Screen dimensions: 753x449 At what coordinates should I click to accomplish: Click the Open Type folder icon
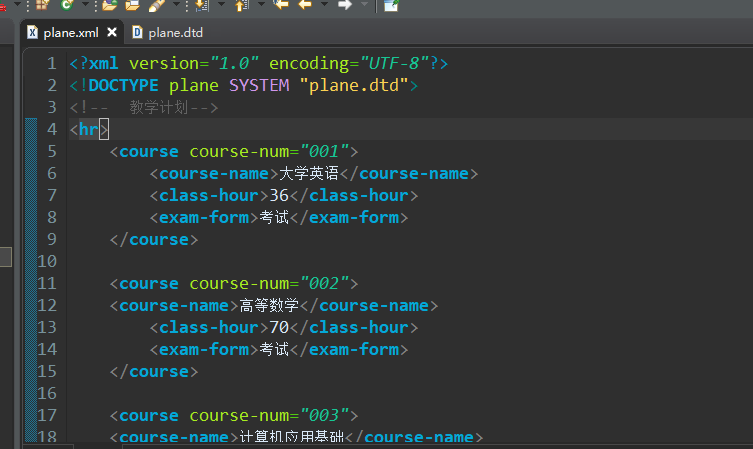click(110, 5)
